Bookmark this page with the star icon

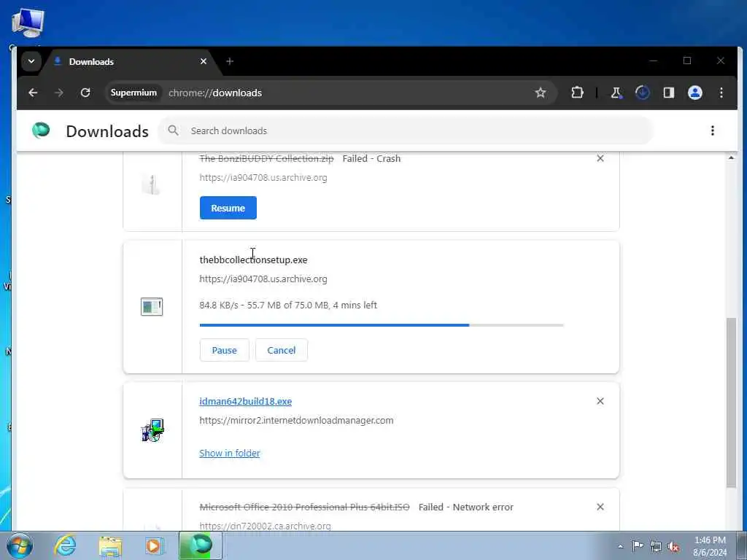[x=541, y=93]
